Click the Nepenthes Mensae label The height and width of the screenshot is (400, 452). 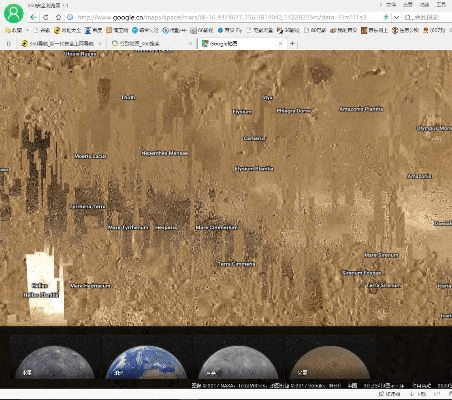tap(165, 153)
